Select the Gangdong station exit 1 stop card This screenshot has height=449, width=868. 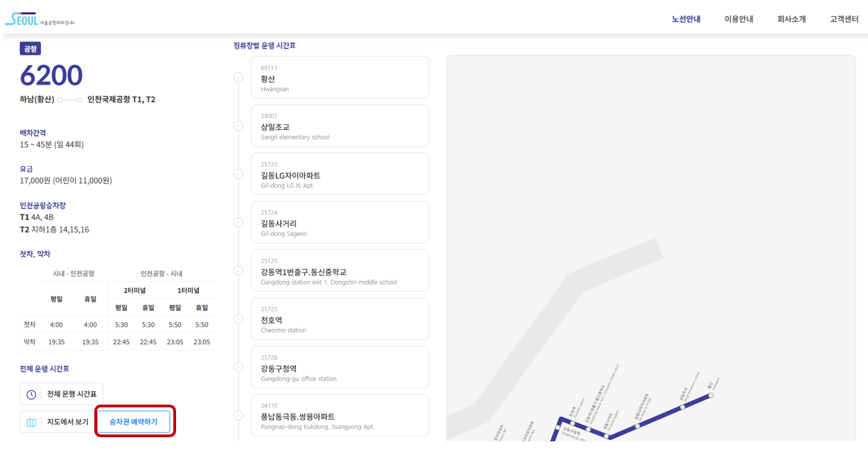(340, 270)
